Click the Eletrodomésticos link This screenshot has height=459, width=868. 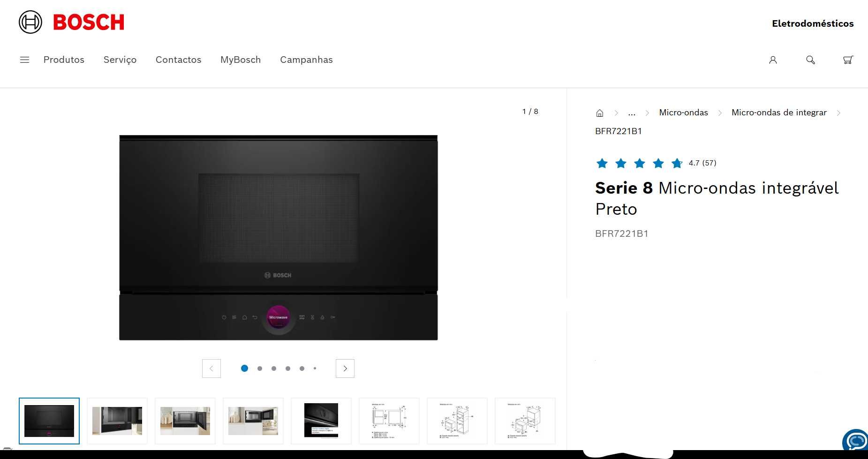tap(813, 23)
